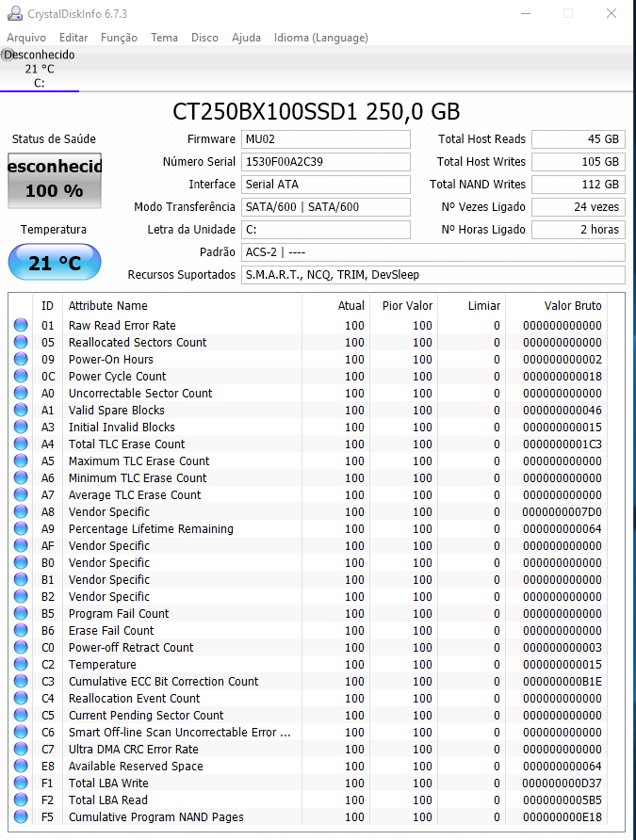Click status icon for Temperature attribute row
Screen dimensions: 636x840
coord(21,664)
